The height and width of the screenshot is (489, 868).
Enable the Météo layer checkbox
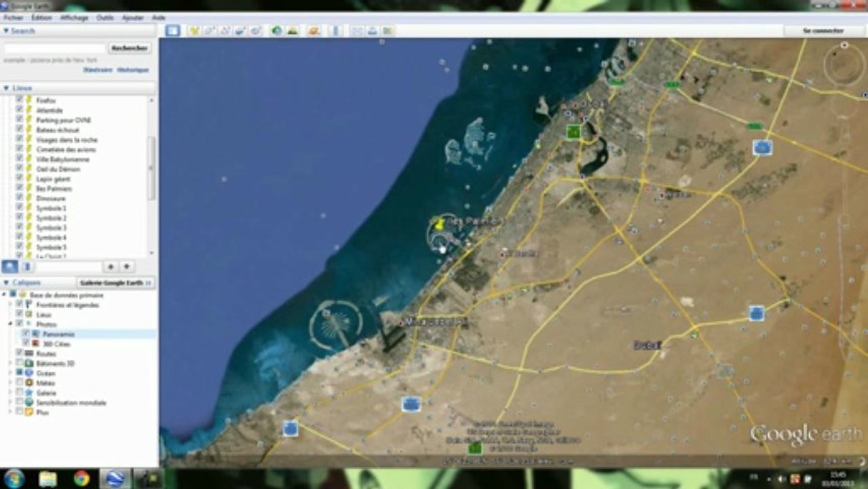coord(19,383)
